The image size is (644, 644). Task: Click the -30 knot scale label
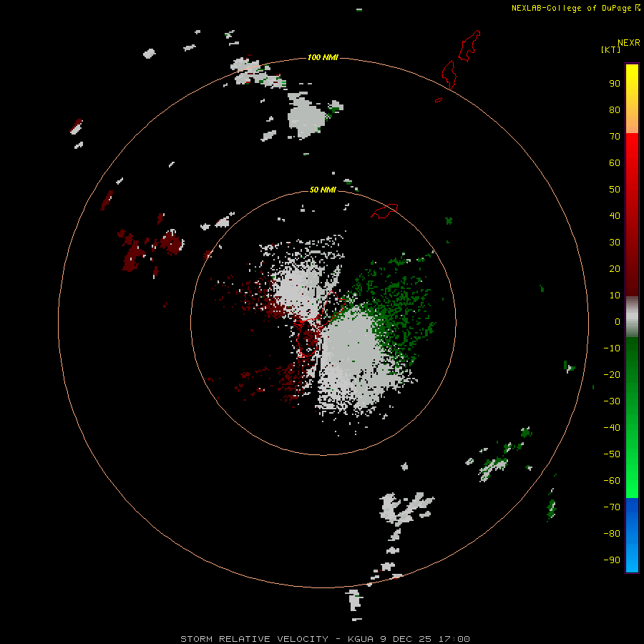(612, 401)
